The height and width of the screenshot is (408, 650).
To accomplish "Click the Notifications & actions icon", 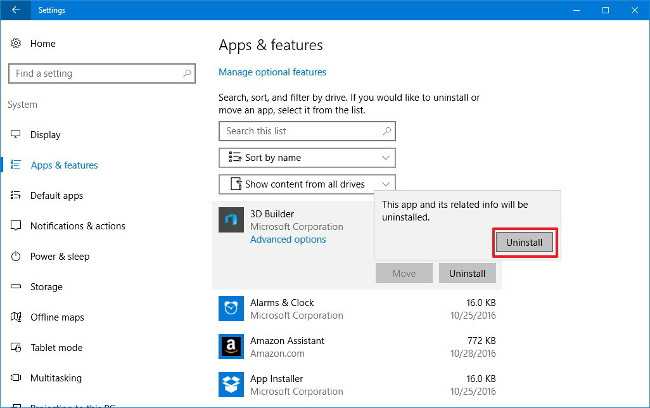I will click(16, 226).
